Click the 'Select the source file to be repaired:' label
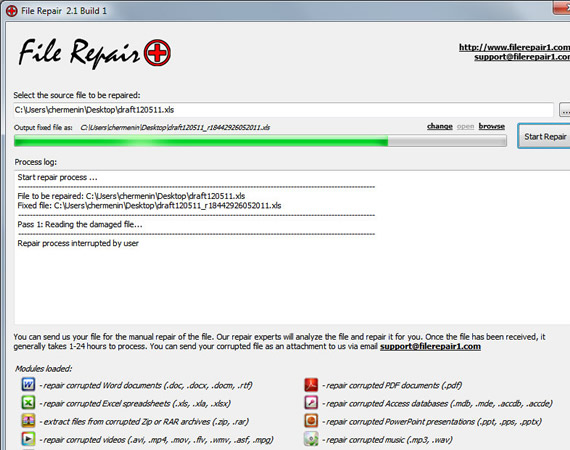The height and width of the screenshot is (450, 570). [x=77, y=95]
